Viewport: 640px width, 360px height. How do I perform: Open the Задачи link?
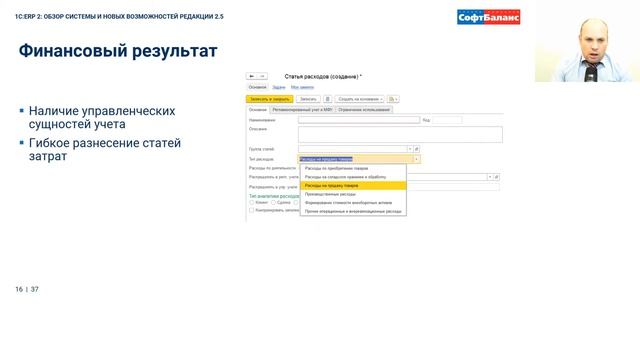279,87
